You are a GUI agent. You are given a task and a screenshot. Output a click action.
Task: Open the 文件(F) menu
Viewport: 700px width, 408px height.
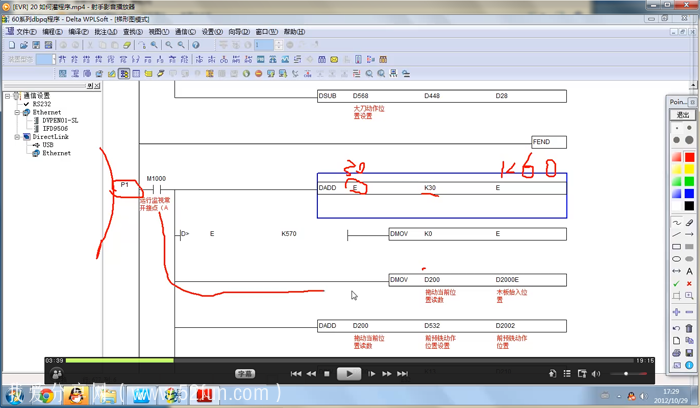[x=25, y=32]
